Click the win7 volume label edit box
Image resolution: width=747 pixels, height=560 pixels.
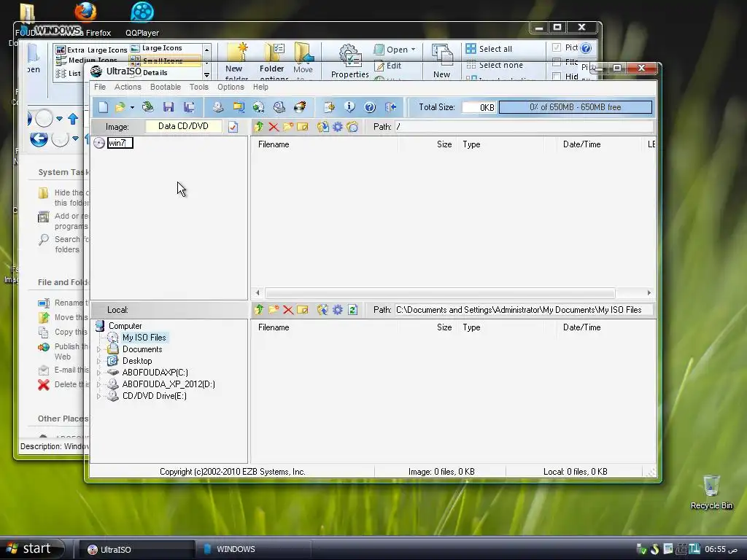click(120, 143)
